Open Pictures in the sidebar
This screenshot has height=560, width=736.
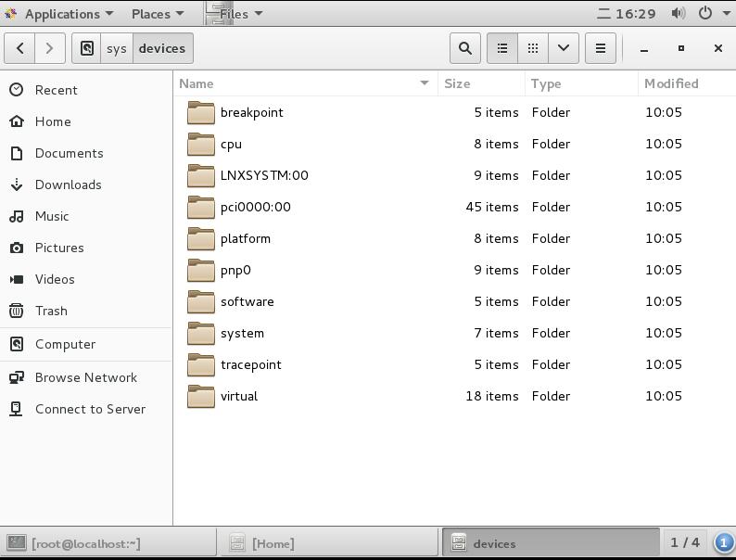click(x=86, y=248)
